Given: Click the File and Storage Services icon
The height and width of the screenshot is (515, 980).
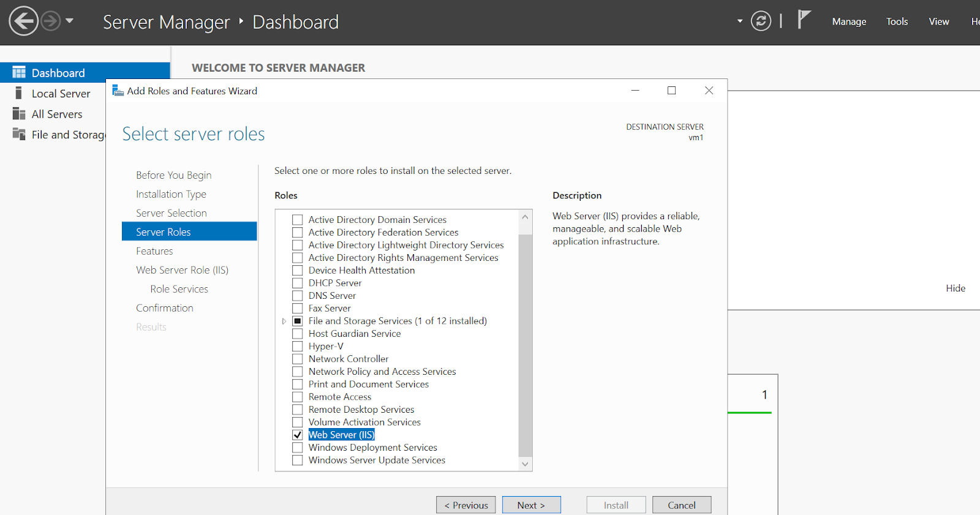Looking at the screenshot, I should point(19,134).
